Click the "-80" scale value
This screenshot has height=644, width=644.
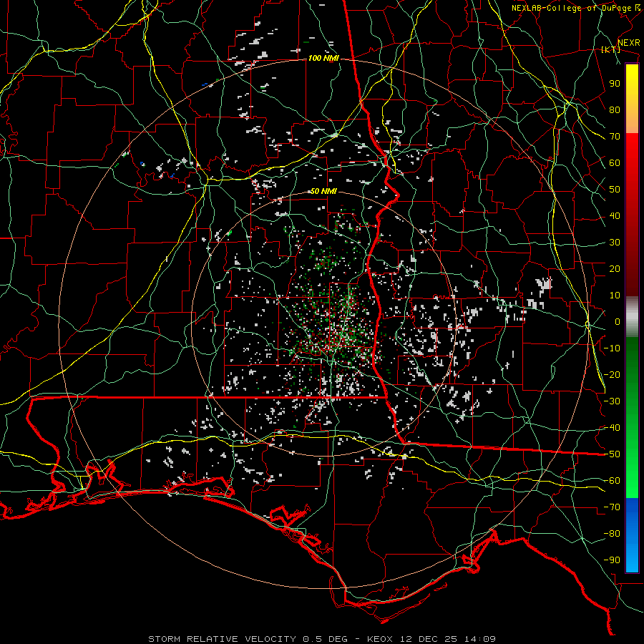[612, 534]
